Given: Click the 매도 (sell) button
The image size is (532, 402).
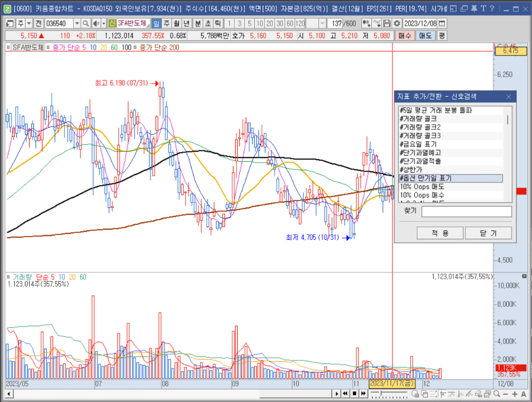Looking at the screenshot, I should 426,36.
